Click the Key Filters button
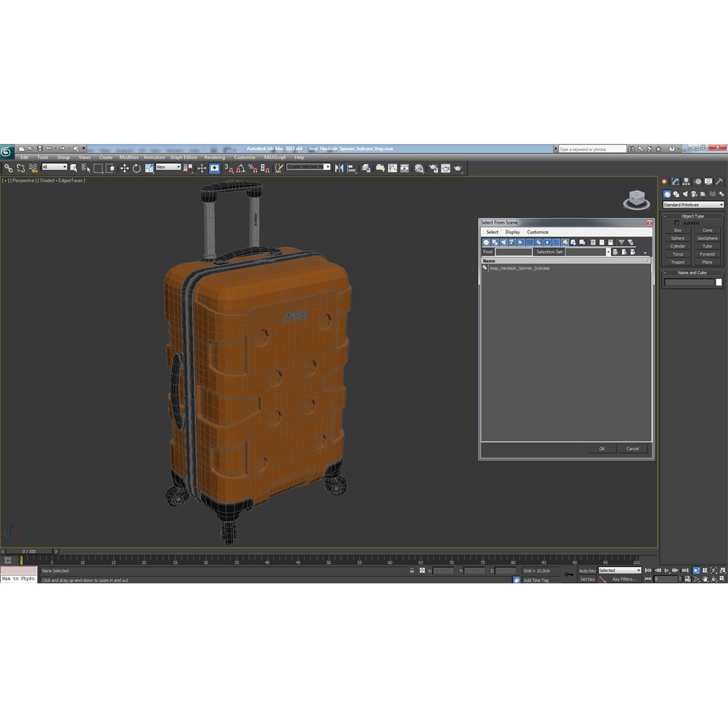Image resolution: width=728 pixels, height=728 pixels. (624, 580)
